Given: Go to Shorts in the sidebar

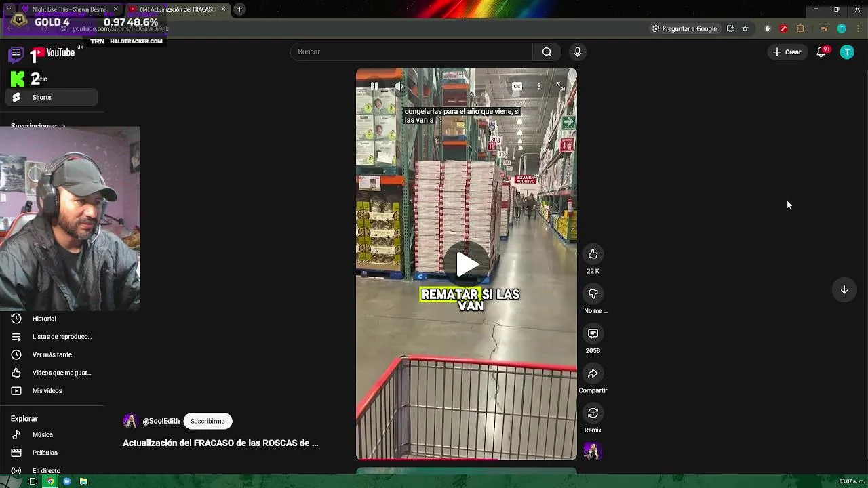Looking at the screenshot, I should pos(52,97).
